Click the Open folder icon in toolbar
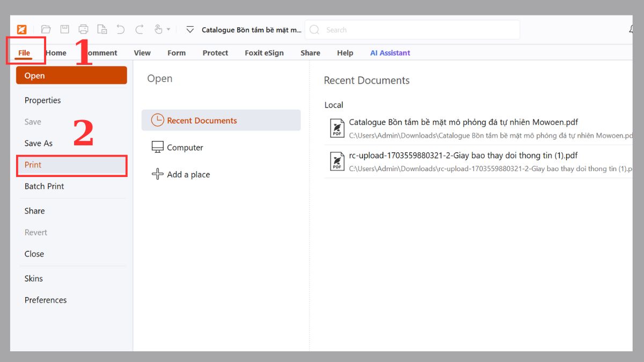This screenshot has width=644, height=362. (46, 29)
